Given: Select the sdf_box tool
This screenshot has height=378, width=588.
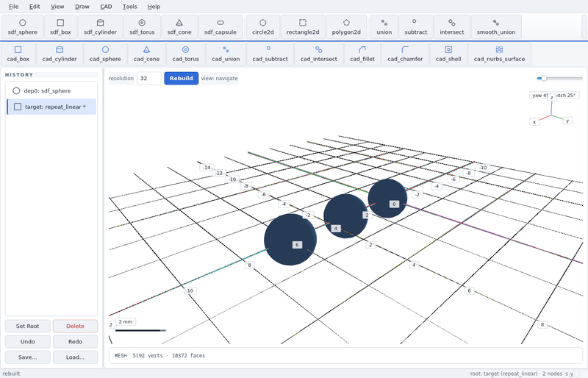Looking at the screenshot, I should [x=60, y=27].
